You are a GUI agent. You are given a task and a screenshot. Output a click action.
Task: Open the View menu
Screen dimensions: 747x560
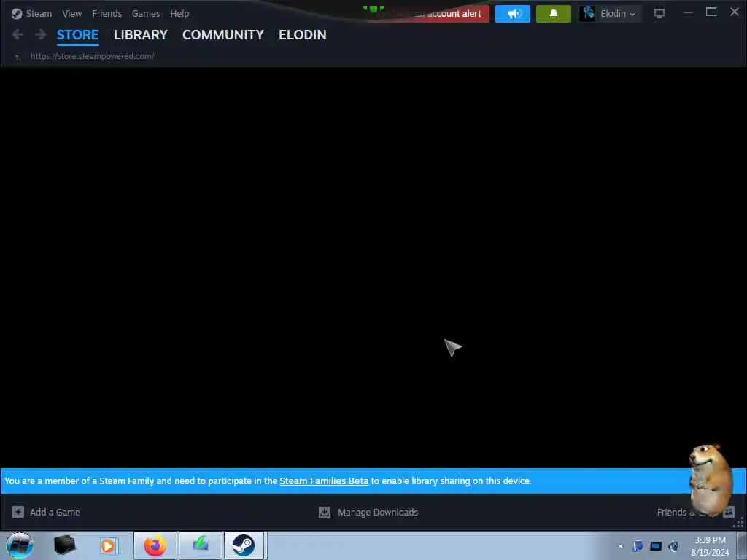pyautogui.click(x=72, y=14)
